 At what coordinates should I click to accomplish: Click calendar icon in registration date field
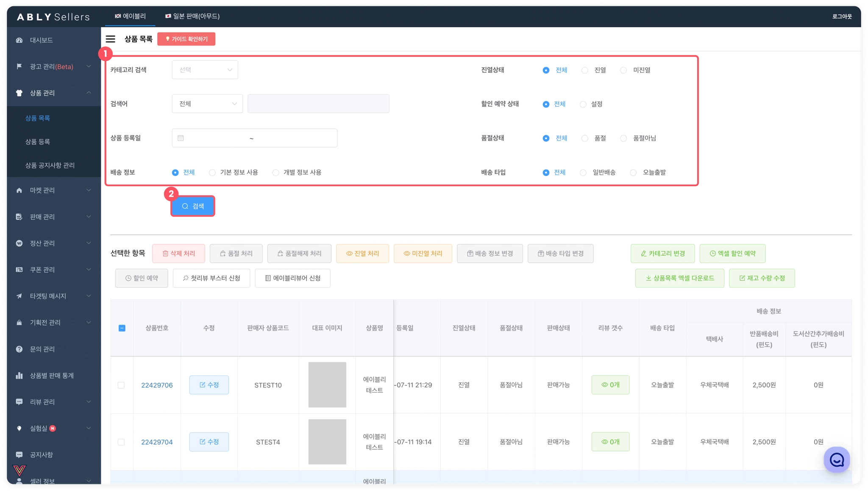pos(181,138)
